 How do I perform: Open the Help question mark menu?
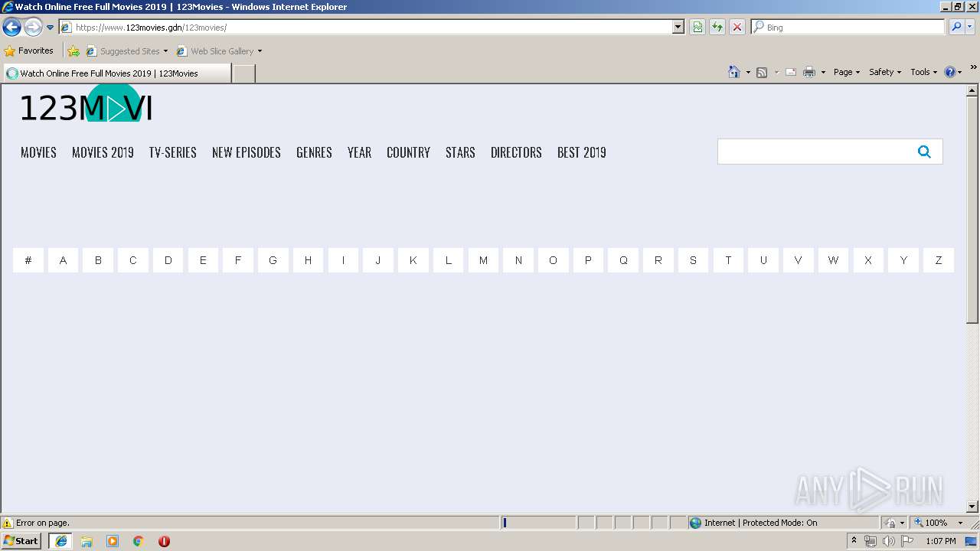953,72
